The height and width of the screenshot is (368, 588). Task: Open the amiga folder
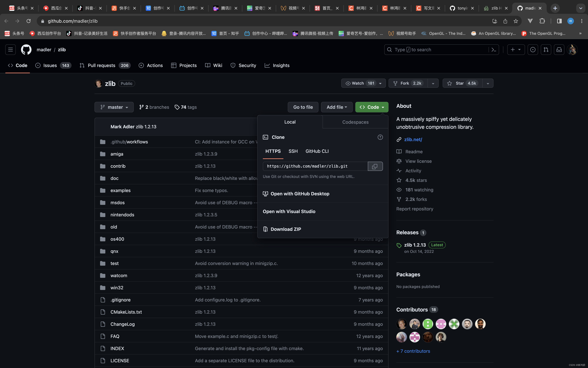[117, 154]
